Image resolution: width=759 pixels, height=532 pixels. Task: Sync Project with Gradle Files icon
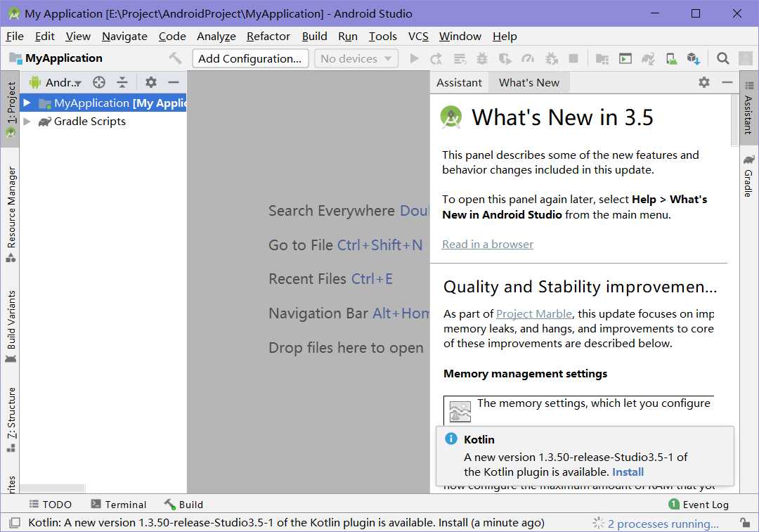point(648,58)
